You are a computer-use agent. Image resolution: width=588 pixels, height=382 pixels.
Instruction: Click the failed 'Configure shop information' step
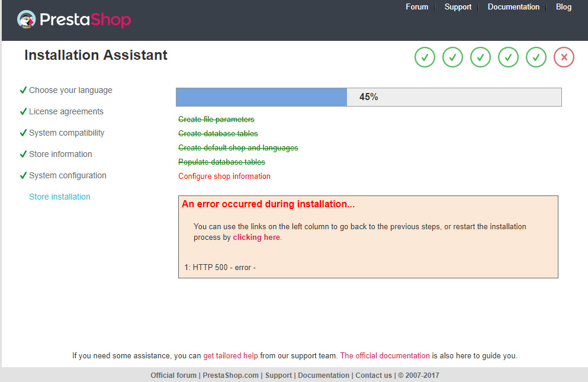[x=224, y=176]
